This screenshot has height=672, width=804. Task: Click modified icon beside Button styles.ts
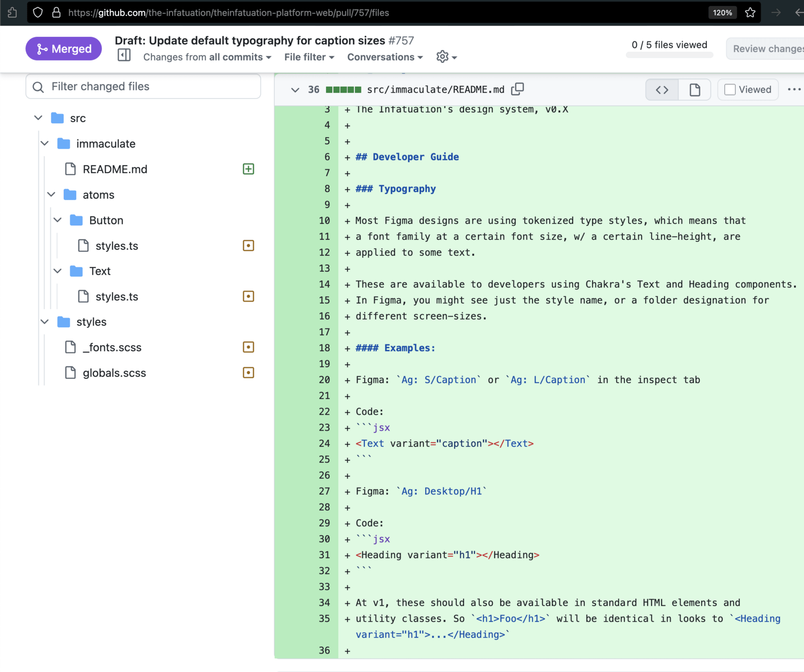248,246
